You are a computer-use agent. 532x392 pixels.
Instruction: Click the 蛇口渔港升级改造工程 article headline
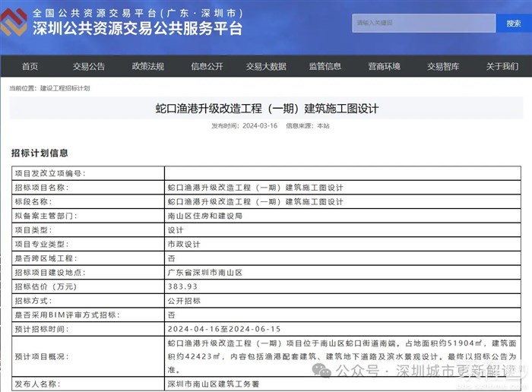point(266,109)
